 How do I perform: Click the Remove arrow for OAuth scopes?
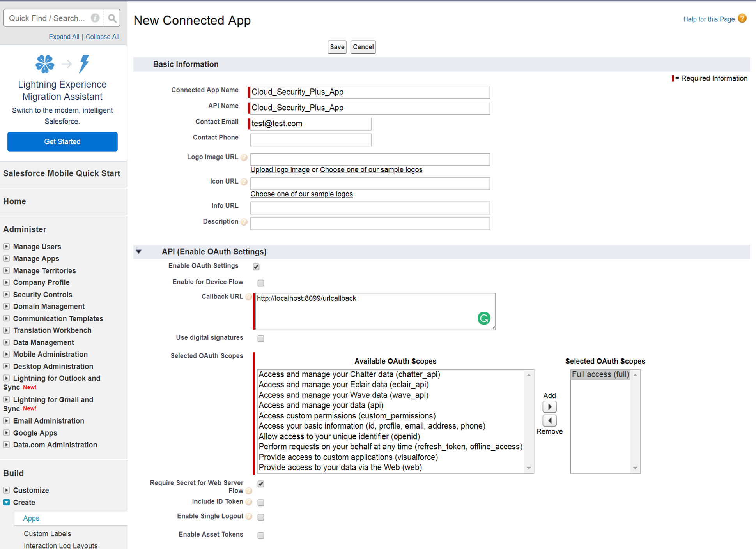(x=549, y=420)
